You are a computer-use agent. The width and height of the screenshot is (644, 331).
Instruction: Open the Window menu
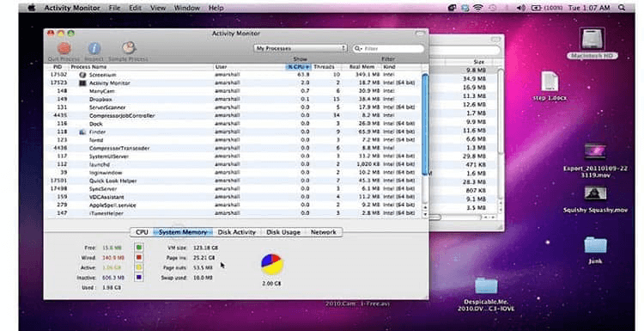pyautogui.click(x=187, y=8)
